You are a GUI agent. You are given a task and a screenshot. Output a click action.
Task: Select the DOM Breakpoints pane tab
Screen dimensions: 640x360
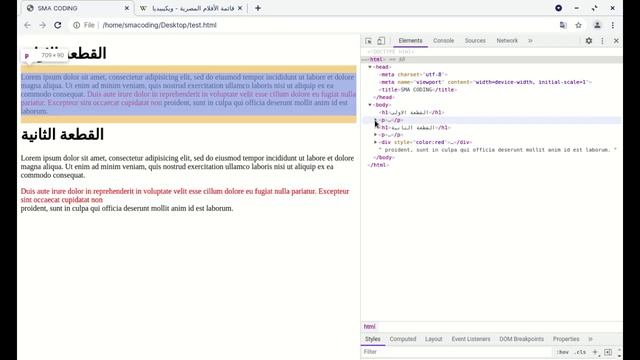pos(521,339)
